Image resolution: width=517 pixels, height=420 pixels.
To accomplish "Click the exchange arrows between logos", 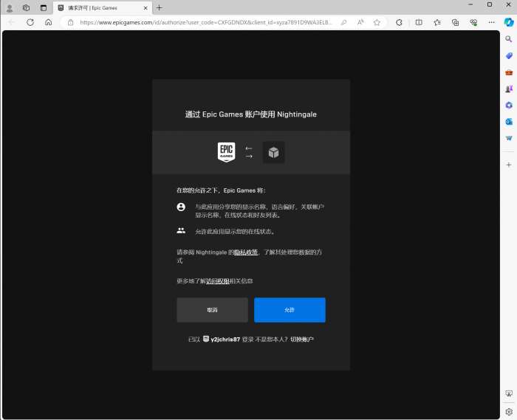I will tap(249, 153).
